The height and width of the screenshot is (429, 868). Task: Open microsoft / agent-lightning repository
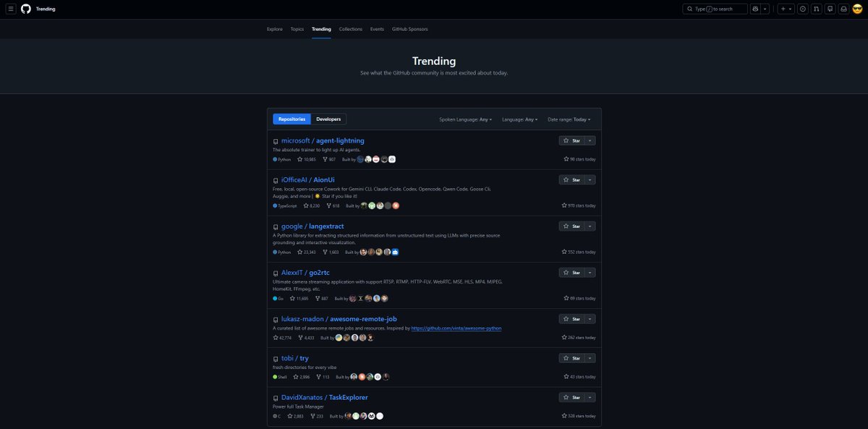coord(323,140)
